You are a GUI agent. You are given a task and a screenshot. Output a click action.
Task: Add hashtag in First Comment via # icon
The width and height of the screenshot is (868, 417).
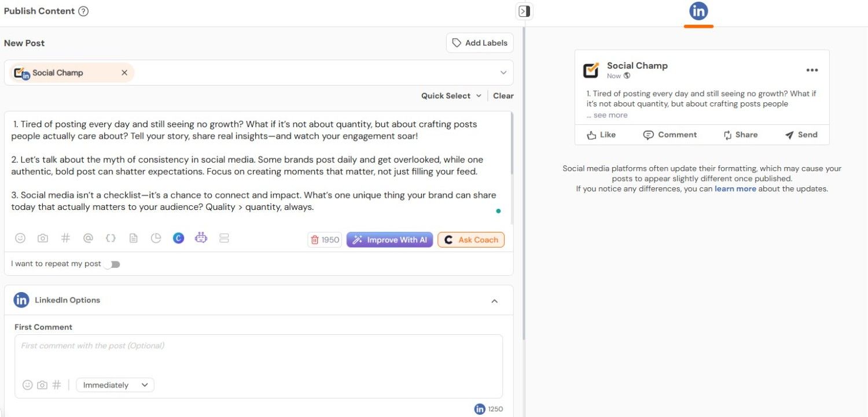(57, 385)
